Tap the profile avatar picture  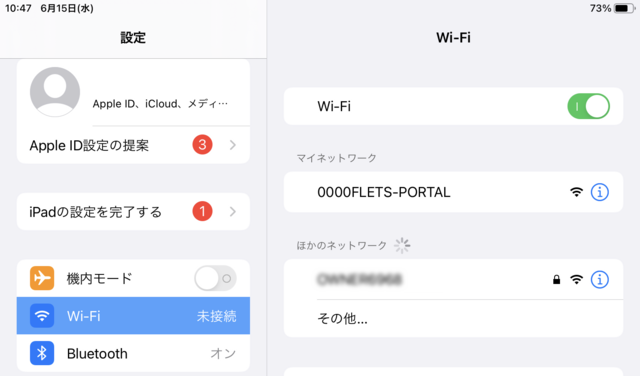pyautogui.click(x=55, y=92)
